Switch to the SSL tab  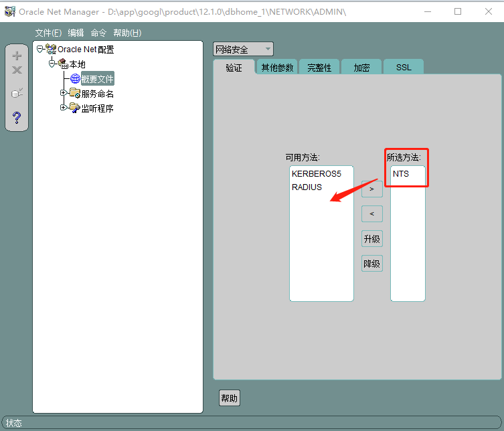[404, 67]
